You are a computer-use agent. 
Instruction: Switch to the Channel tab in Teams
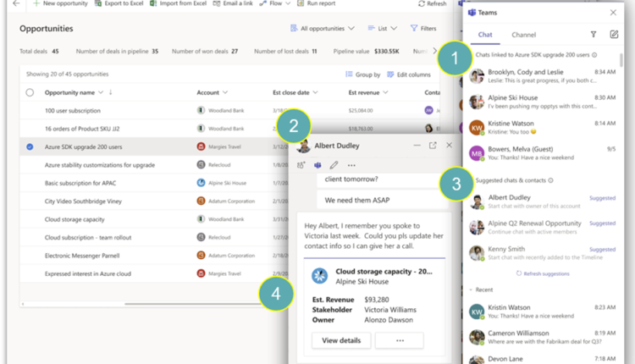point(523,36)
